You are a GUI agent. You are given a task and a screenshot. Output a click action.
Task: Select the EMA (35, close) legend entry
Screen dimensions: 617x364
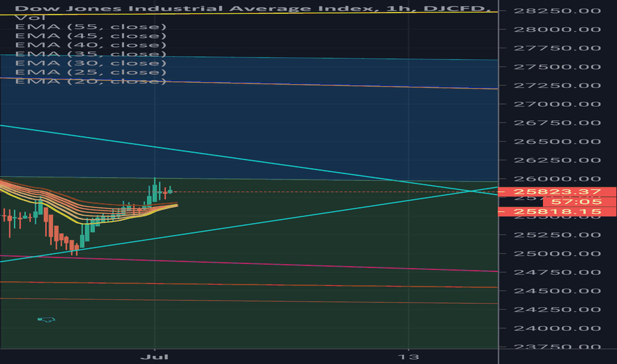point(91,54)
